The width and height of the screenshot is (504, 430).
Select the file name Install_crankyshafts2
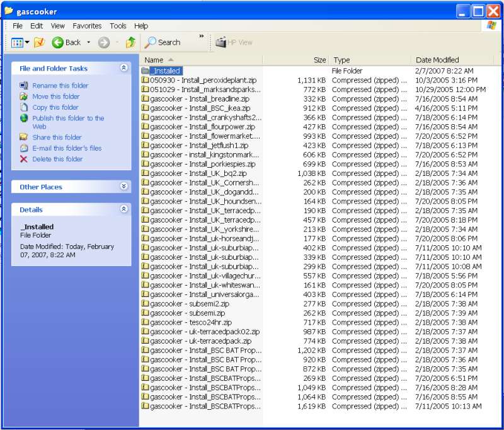(206, 117)
